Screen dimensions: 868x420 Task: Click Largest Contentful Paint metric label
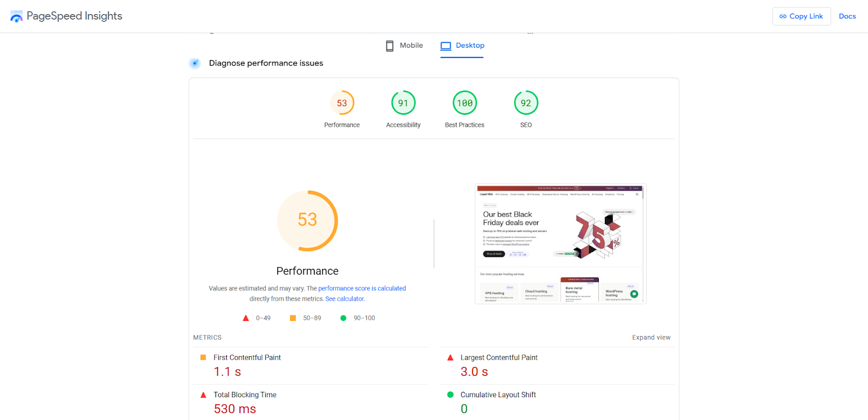[499, 358]
